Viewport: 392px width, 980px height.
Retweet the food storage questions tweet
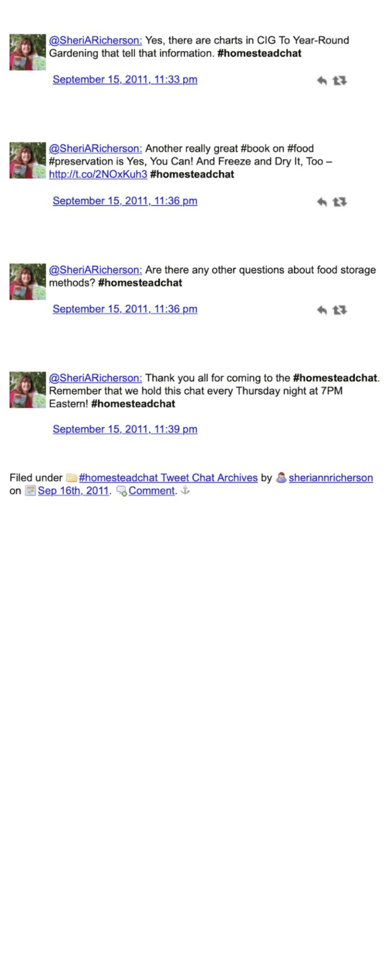point(339,310)
